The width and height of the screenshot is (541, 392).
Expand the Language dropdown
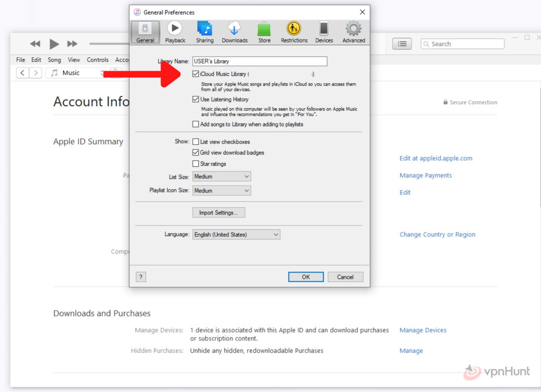click(x=236, y=234)
